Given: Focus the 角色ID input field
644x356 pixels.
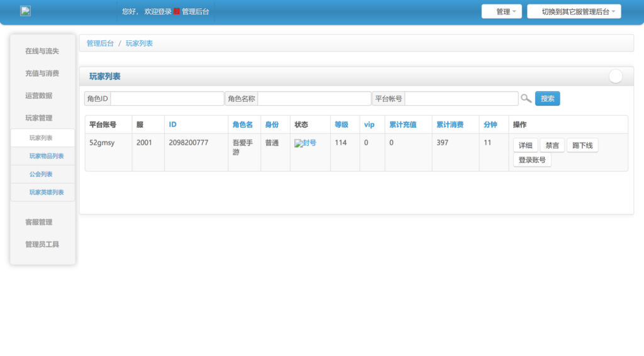Looking at the screenshot, I should pos(167,99).
